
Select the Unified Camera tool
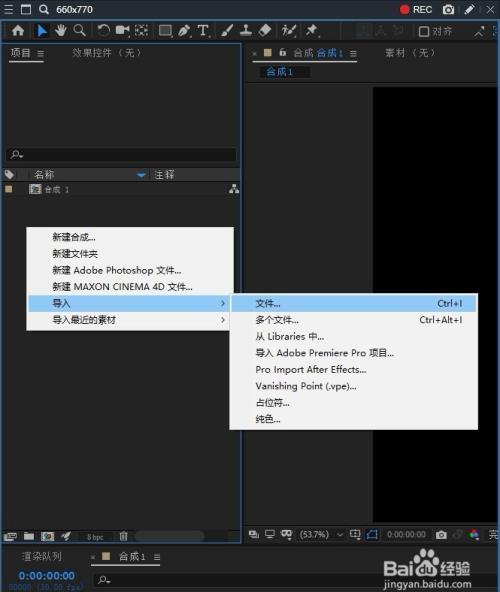click(x=122, y=31)
